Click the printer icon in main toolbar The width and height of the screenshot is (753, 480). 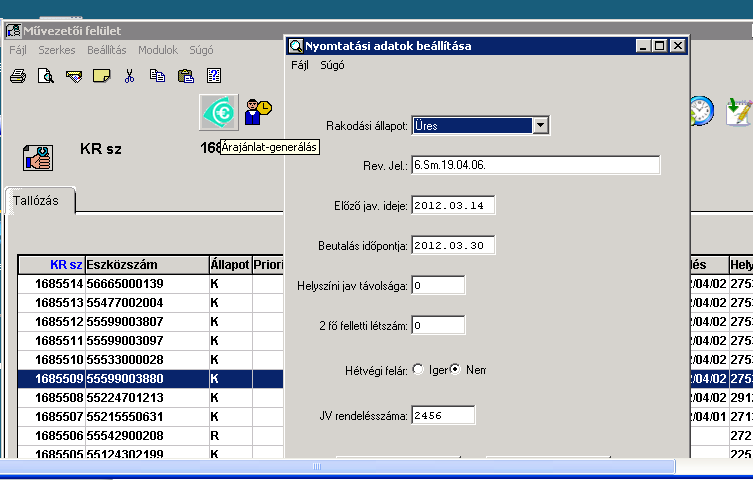point(18,76)
